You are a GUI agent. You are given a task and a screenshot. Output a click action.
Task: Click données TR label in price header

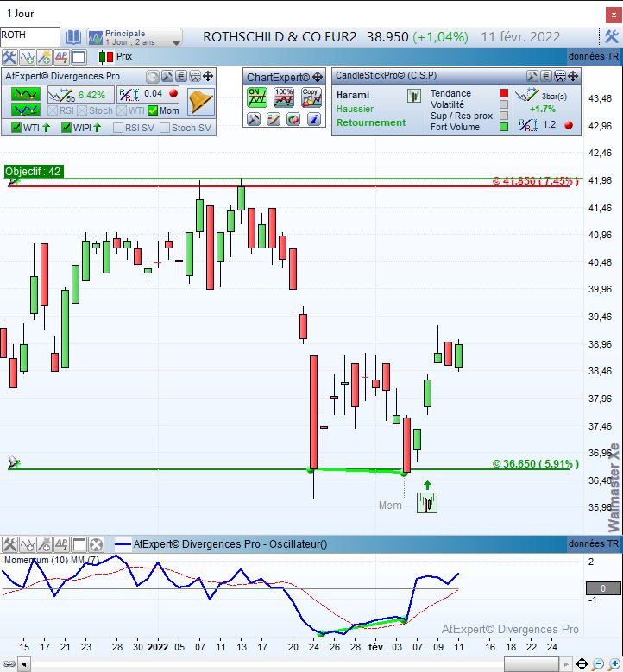[x=594, y=57]
